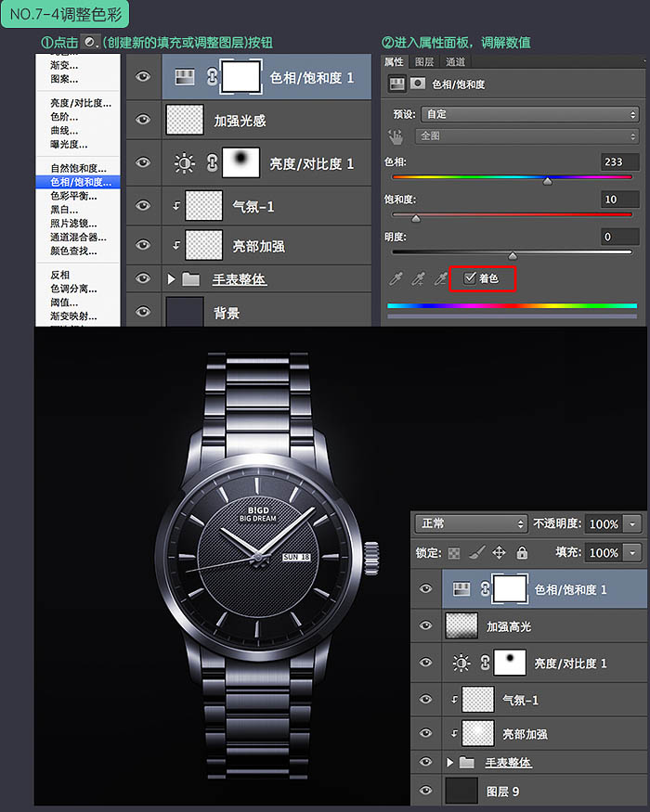
Task: Click the clipping arrow icon of 气氛-1 in panel with 背景
Action: point(176,206)
